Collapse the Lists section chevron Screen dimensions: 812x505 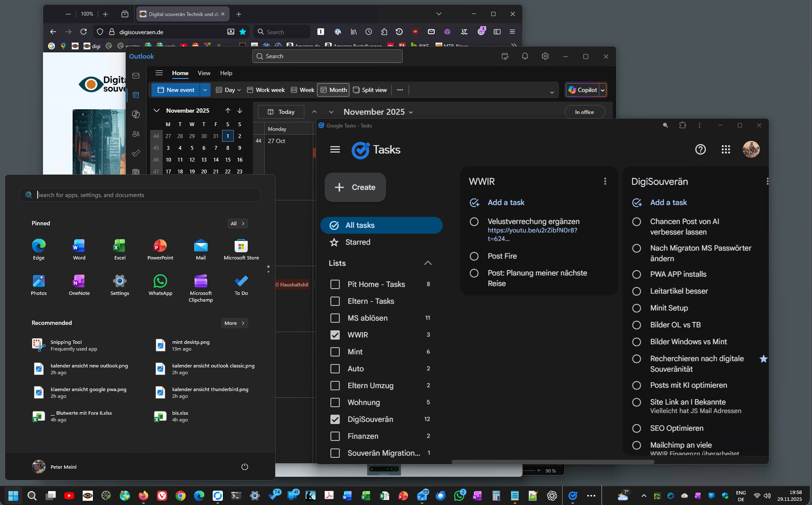pos(428,263)
